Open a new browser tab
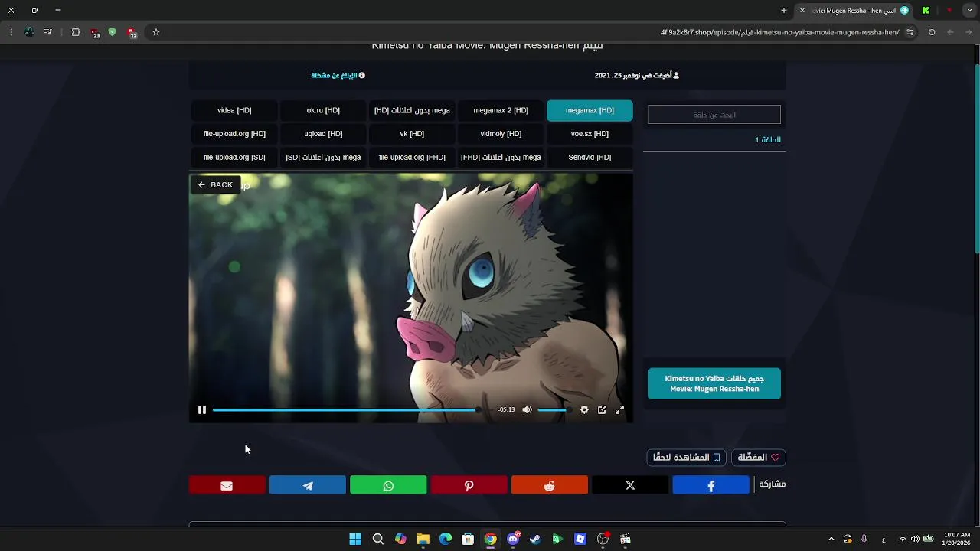 click(x=784, y=11)
